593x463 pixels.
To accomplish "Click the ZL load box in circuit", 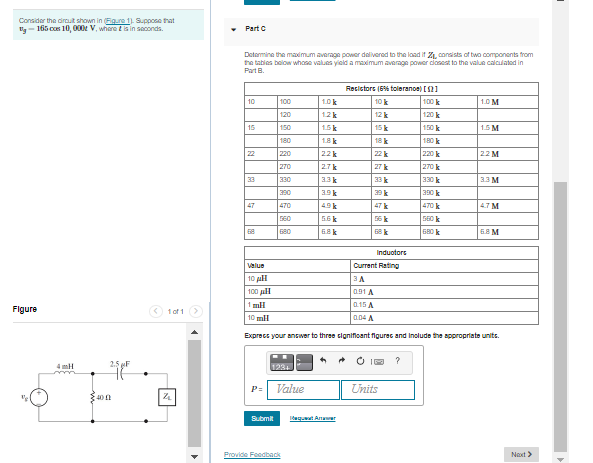I will 167,397.
